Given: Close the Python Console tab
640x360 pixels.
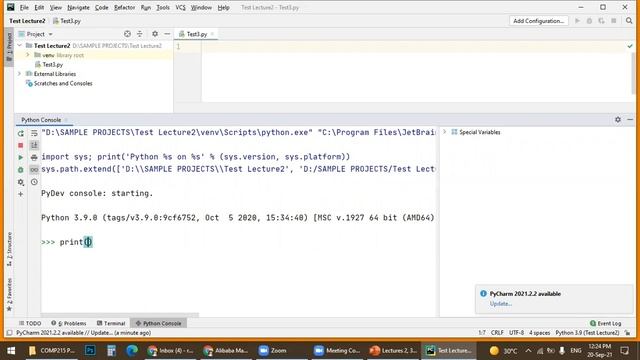Looking at the screenshot, I should [66, 120].
